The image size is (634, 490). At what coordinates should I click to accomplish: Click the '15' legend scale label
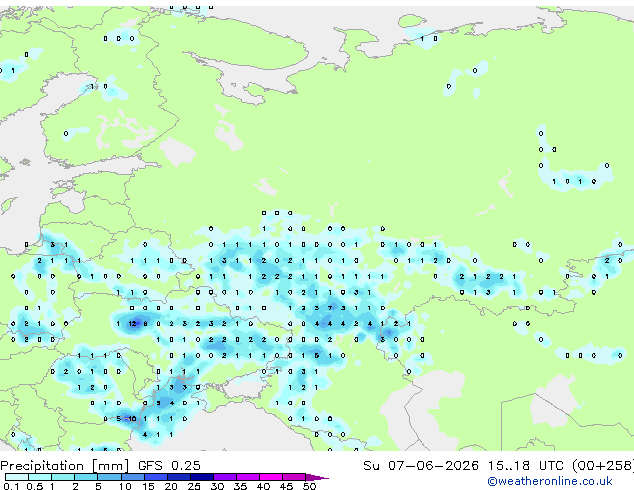(x=148, y=486)
